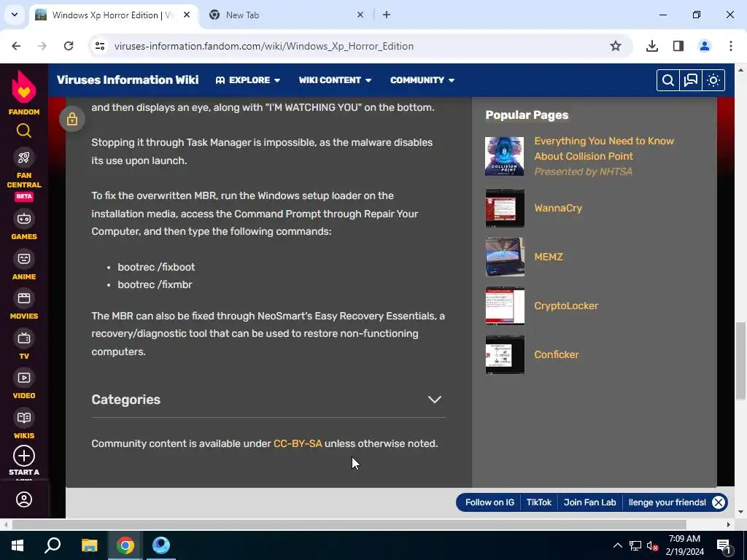
Task: Close the New Tab tab
Action: click(x=360, y=15)
